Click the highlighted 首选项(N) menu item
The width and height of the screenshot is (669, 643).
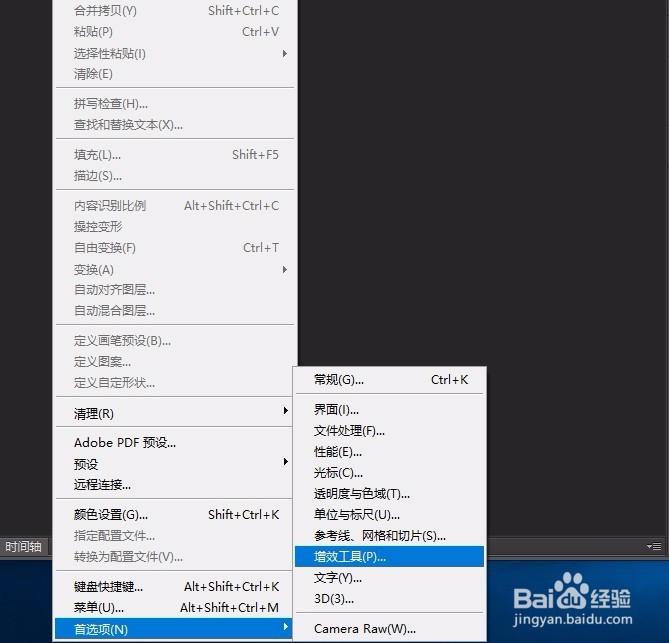coord(174,629)
